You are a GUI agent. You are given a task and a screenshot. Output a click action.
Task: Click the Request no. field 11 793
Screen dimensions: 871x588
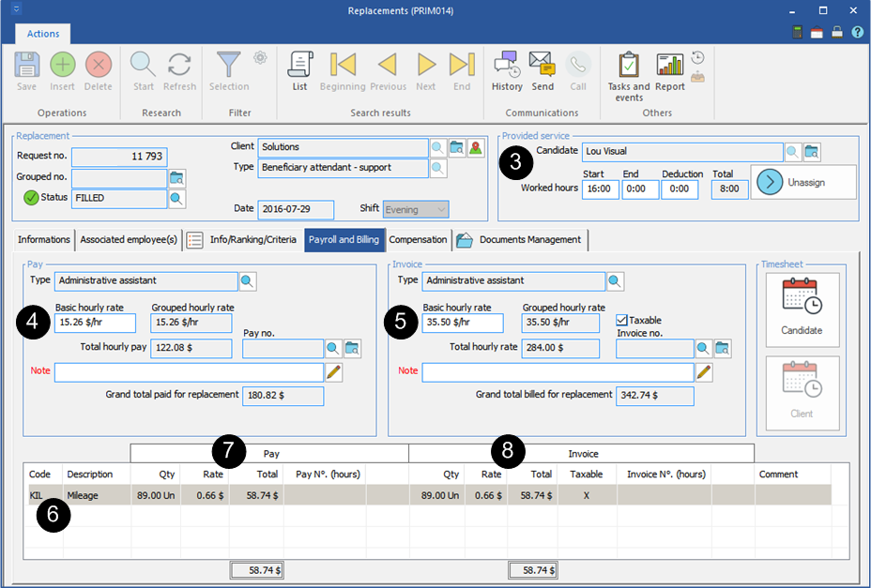[119, 158]
